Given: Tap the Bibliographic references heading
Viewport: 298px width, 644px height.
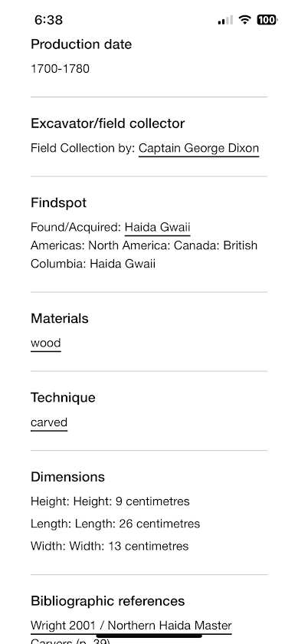Looking at the screenshot, I should click(107, 601).
